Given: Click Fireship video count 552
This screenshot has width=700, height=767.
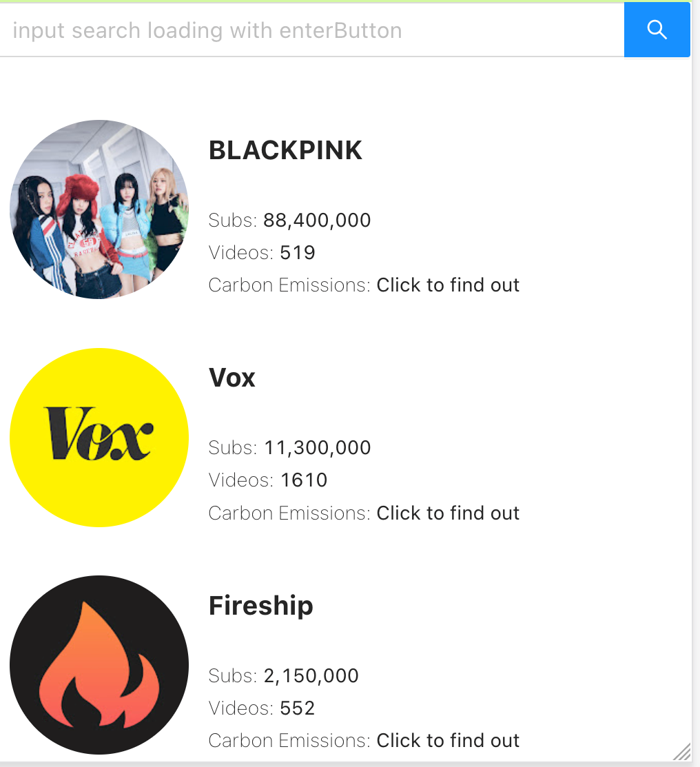Looking at the screenshot, I should tap(298, 708).
